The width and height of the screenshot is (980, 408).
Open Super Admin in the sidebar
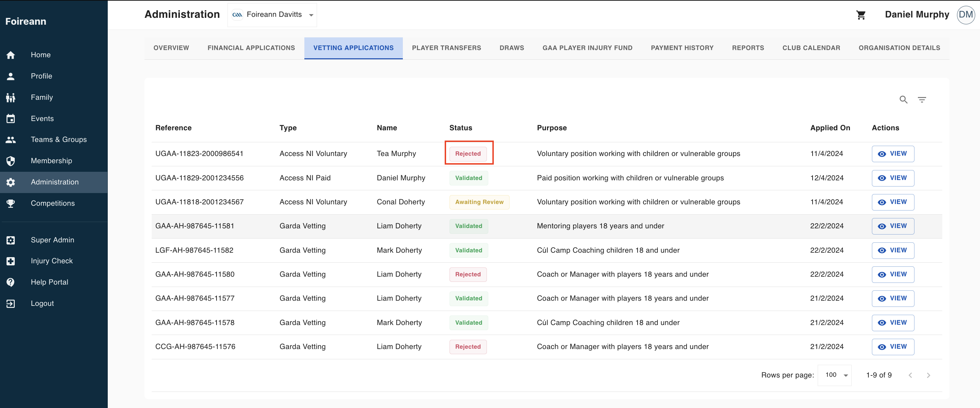tap(54, 240)
